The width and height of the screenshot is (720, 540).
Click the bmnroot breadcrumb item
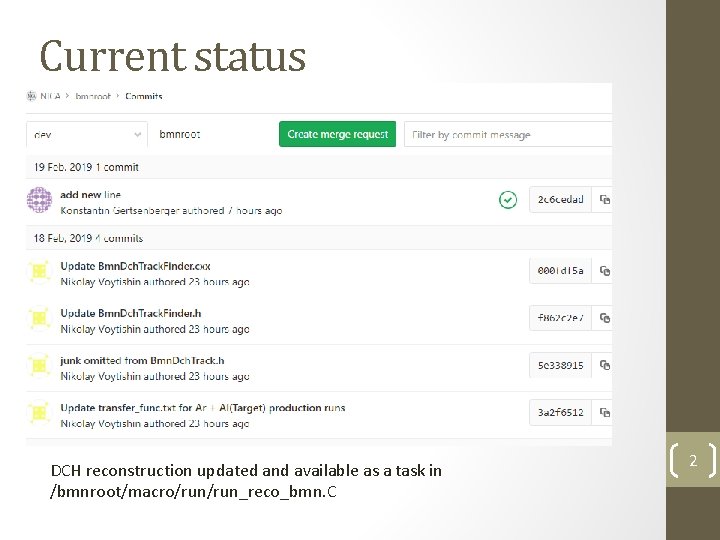(x=96, y=96)
